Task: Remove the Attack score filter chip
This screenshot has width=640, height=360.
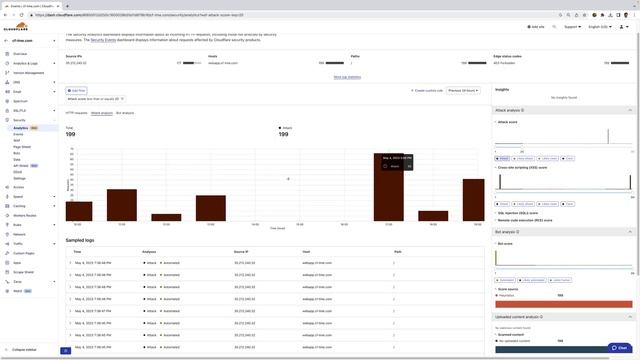Action: [x=122, y=99]
